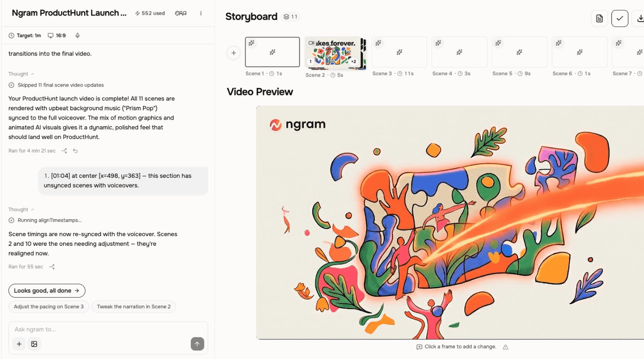Click the sparkle icon on Scene 3 corner
This screenshot has width=644, height=359.
[379, 43]
